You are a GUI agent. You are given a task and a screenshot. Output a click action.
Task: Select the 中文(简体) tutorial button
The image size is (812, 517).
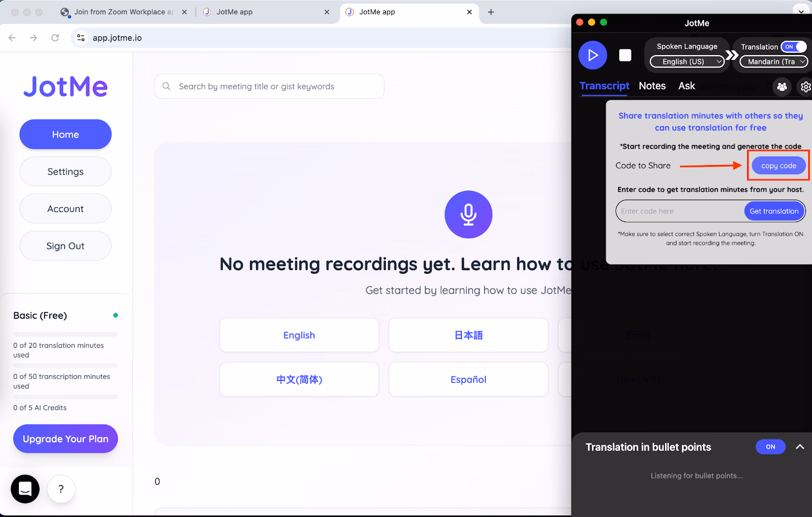pos(299,379)
